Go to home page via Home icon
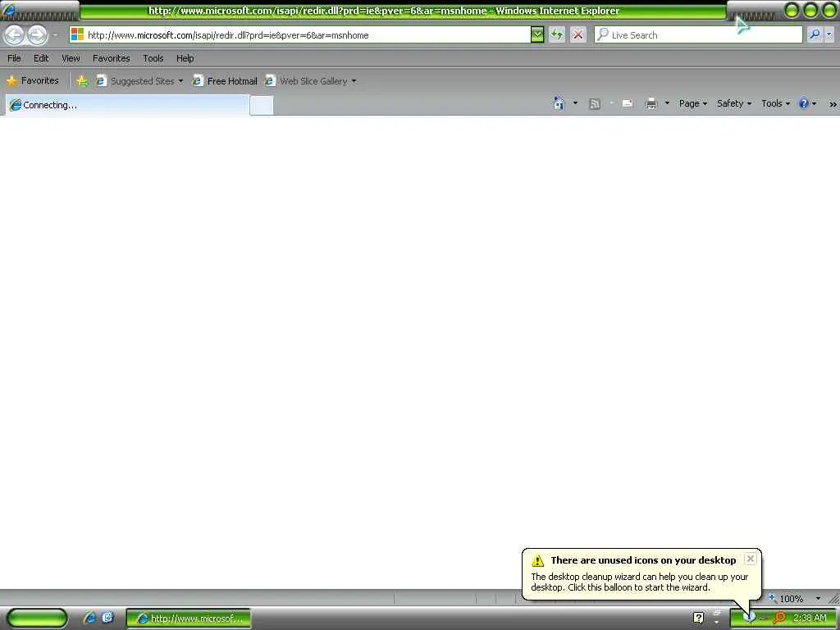Screen dimensions: 840x630 [559, 103]
